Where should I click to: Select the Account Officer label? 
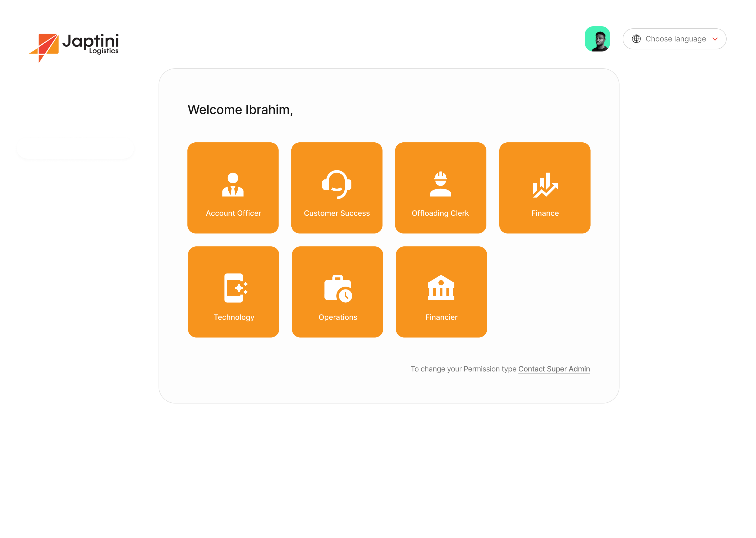233,213
